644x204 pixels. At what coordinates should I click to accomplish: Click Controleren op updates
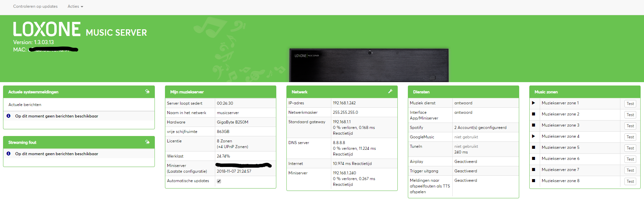tap(35, 6)
